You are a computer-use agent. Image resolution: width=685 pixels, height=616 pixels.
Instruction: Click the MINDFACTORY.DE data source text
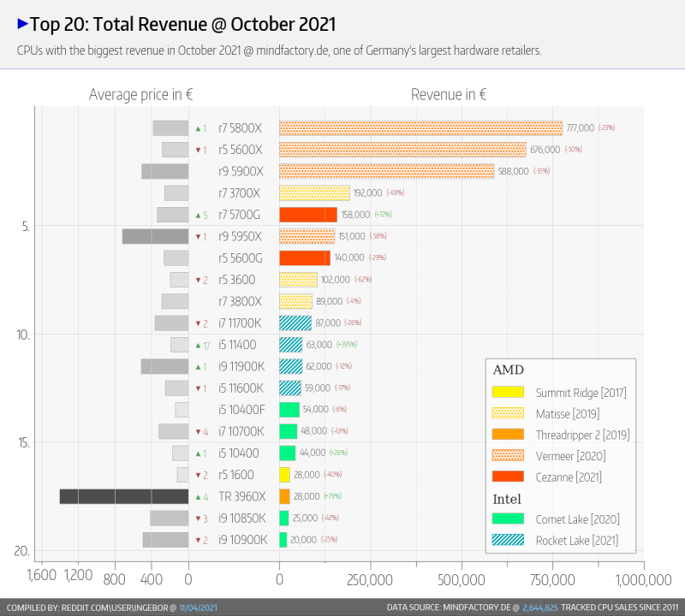coord(477,607)
